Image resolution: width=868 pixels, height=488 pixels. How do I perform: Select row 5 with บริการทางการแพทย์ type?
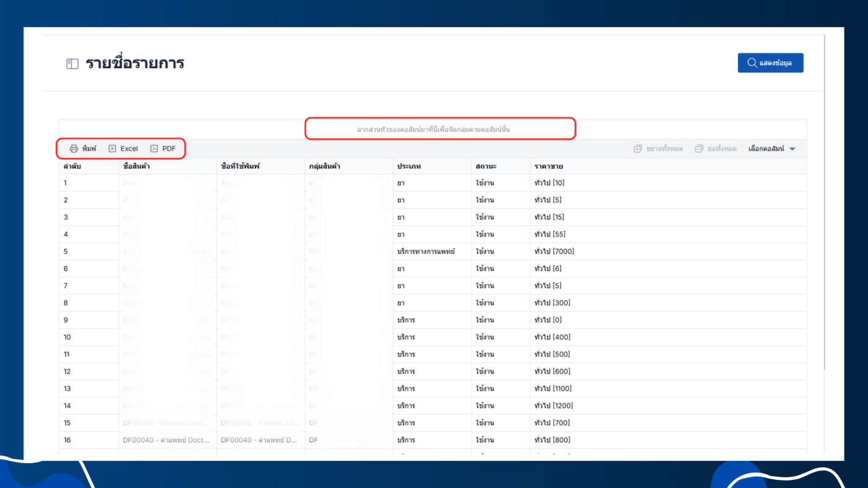433,252
